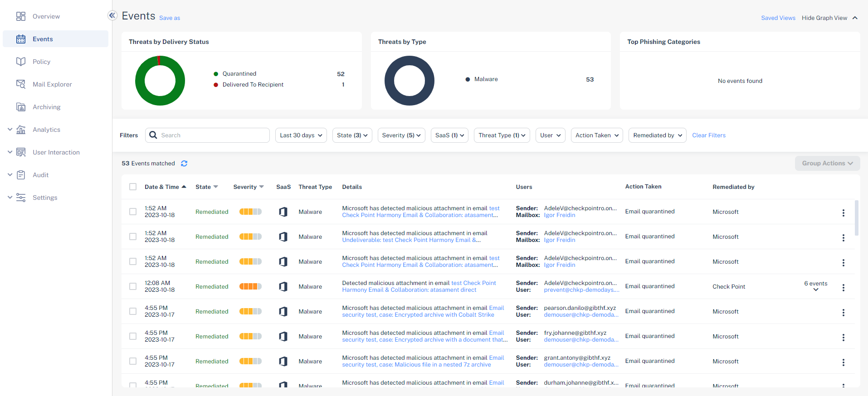This screenshot has width=868, height=396.
Task: Click prevent@chkp-demodays user link
Action: pos(581,290)
